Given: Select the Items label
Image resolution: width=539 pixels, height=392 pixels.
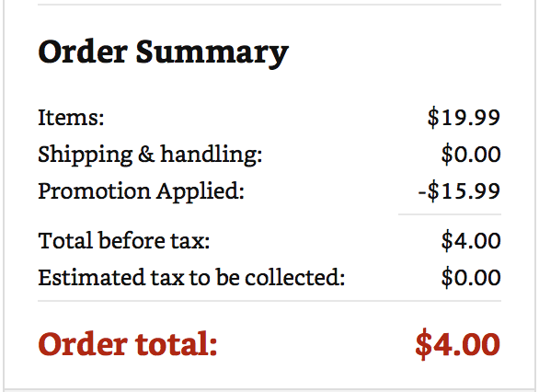Looking at the screenshot, I should coord(71,117).
